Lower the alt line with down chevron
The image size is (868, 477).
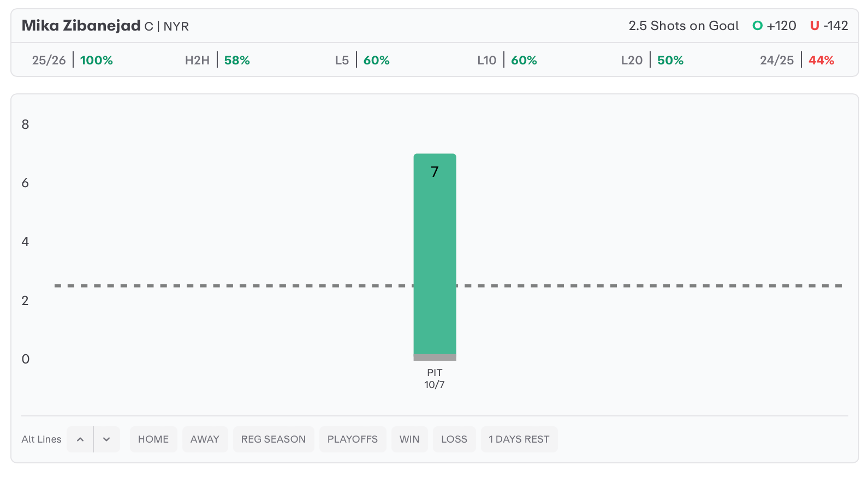106,439
